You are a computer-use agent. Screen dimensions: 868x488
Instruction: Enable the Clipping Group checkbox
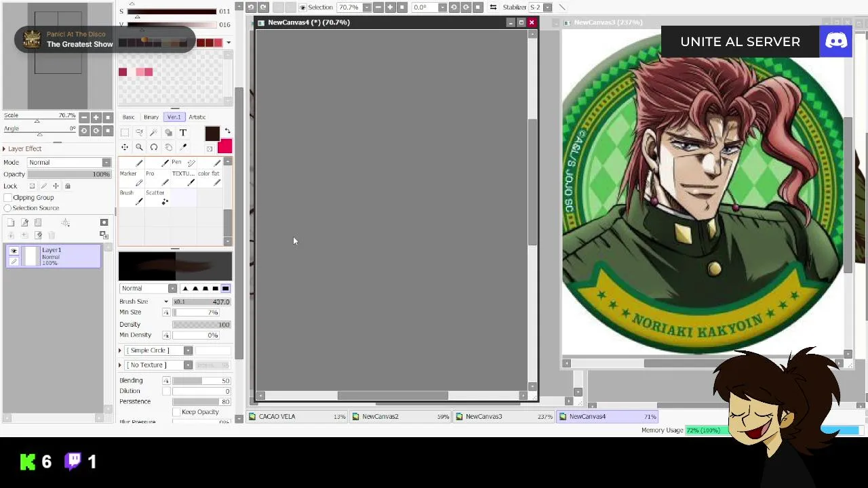click(x=7, y=197)
